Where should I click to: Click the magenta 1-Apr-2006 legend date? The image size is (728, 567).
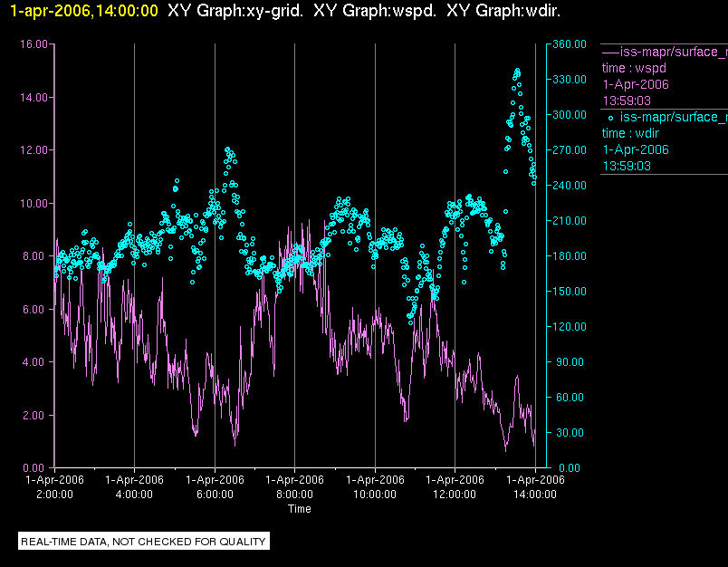tap(636, 84)
